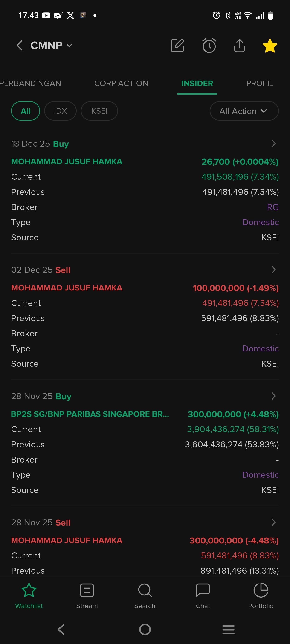Tap the share icon
Image resolution: width=290 pixels, height=644 pixels.
coord(239,46)
